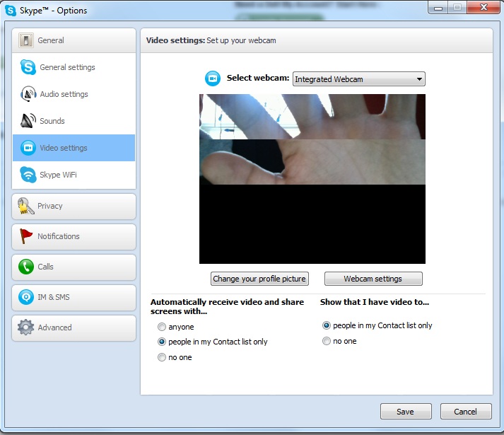
Task: Click the Skype logo in the title bar
Action: (x=11, y=11)
